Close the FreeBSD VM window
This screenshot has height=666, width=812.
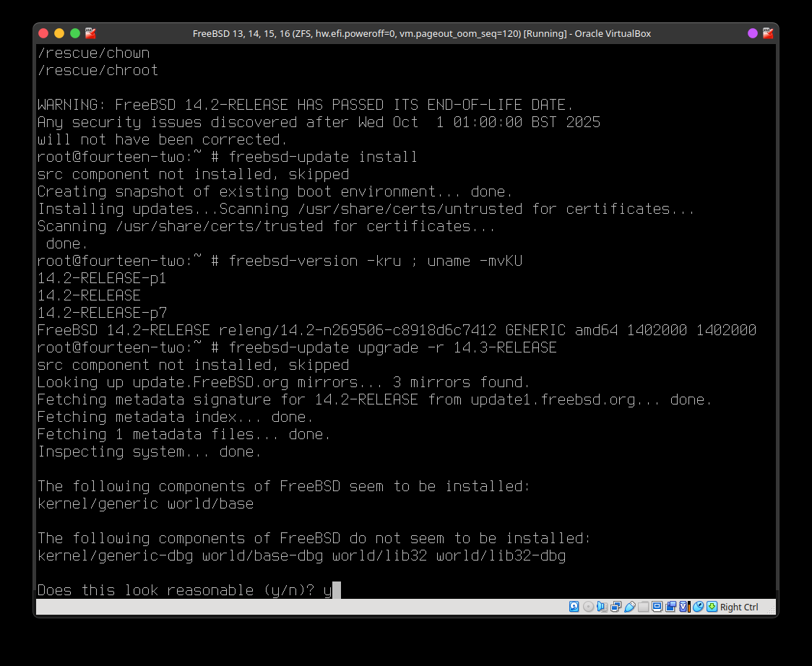click(43, 33)
